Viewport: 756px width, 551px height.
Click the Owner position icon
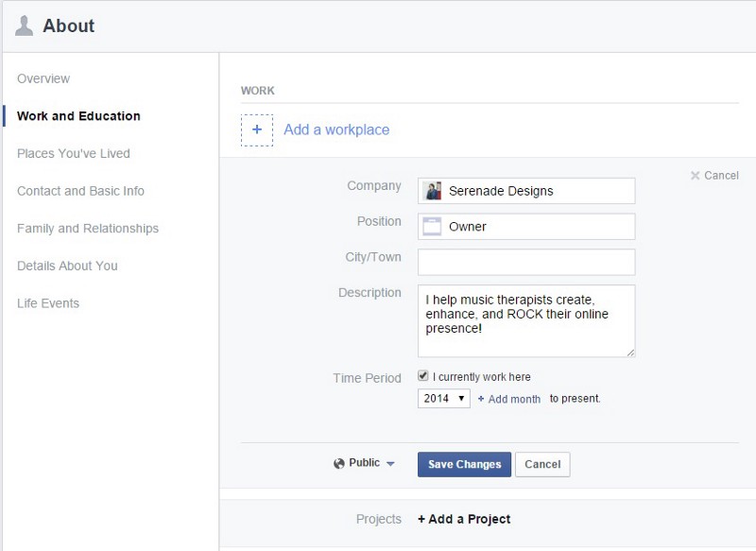[433, 227]
